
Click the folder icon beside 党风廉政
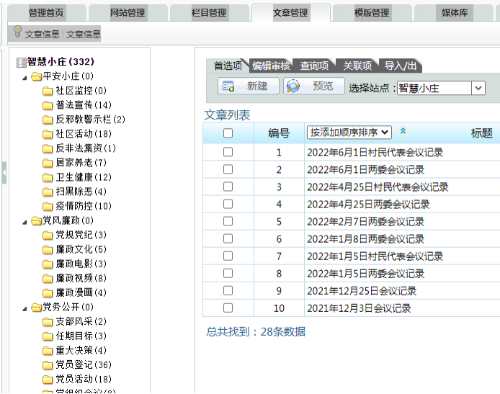point(36,221)
